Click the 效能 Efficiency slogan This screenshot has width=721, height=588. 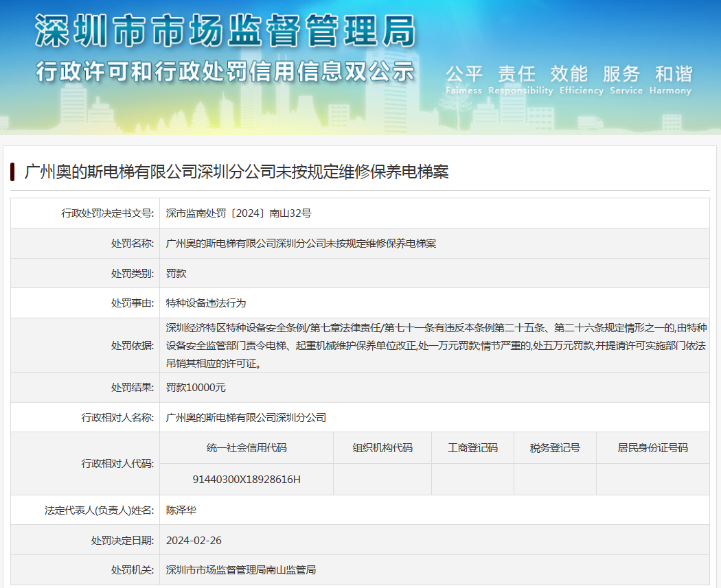[x=581, y=80]
